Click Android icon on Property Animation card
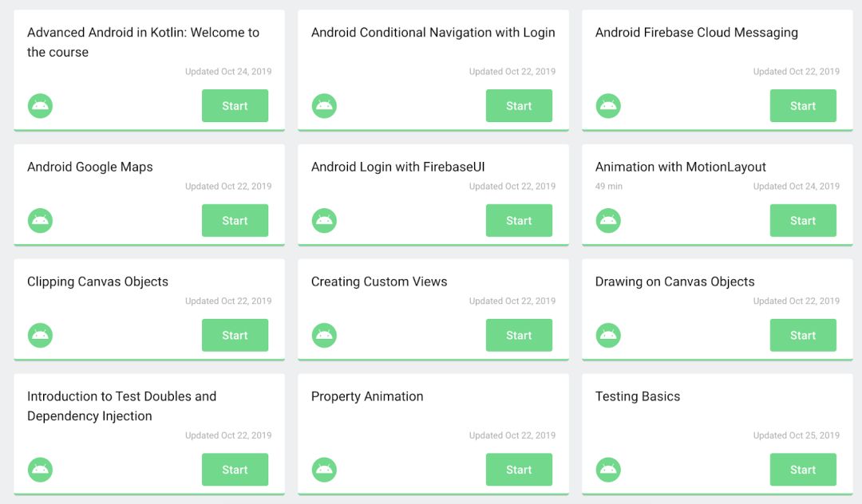Viewport: 862px width, 504px height. click(324, 470)
